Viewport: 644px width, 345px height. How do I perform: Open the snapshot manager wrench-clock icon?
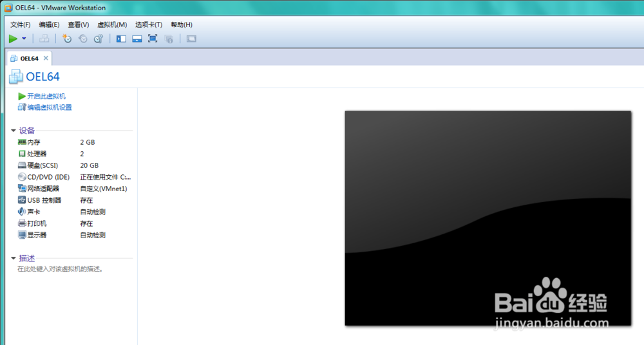pos(99,39)
